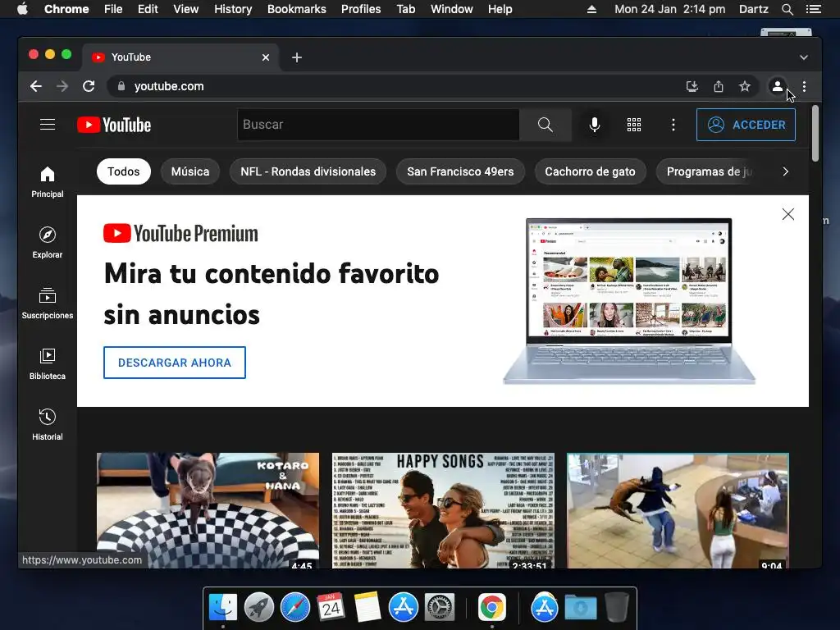The image size is (840, 630).
Task: Open Chrome profile avatar
Action: click(x=777, y=86)
